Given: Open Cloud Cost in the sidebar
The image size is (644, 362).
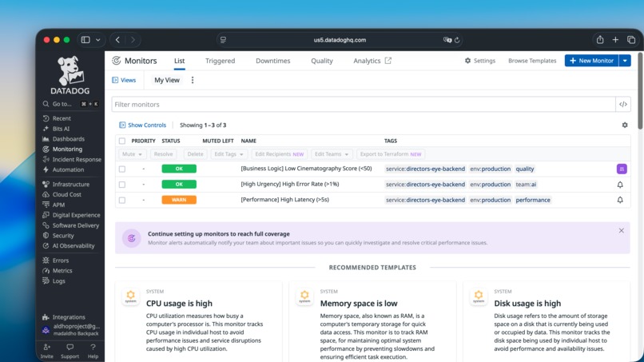Looking at the screenshot, I should (x=62, y=195).
